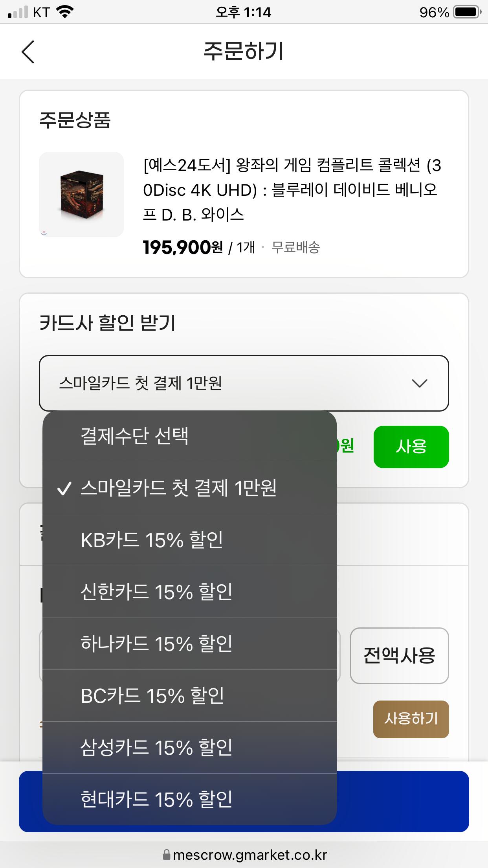Choose checked 스마일카드 첫 결제 1만원 option

point(189,488)
